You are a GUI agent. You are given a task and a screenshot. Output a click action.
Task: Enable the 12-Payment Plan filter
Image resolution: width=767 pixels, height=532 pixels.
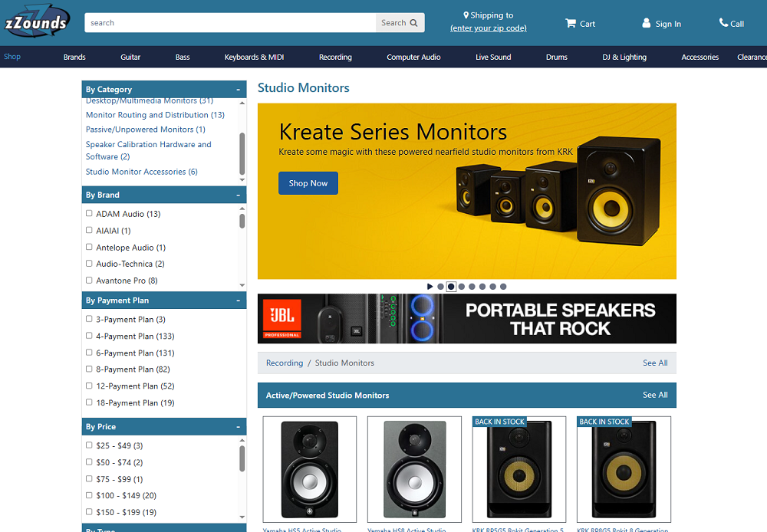pyautogui.click(x=89, y=386)
